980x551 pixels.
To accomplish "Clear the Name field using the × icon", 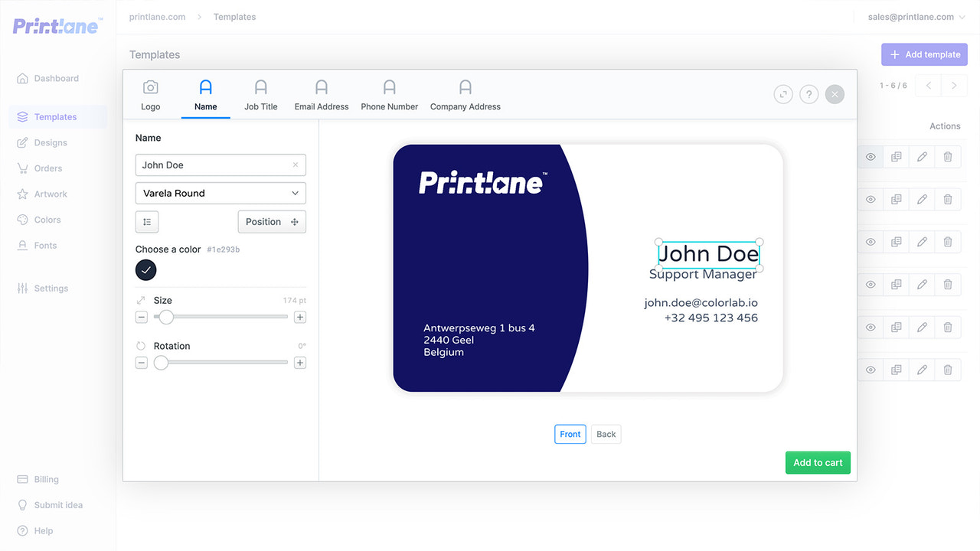I will click(296, 165).
